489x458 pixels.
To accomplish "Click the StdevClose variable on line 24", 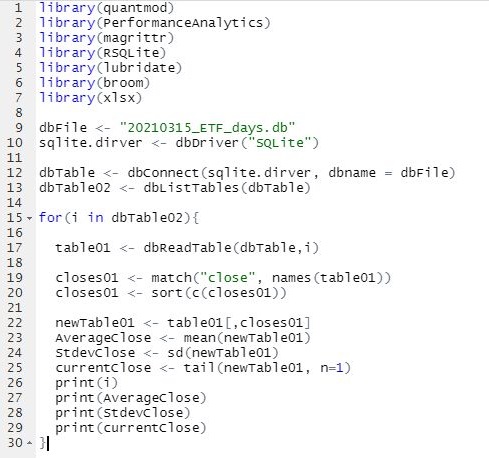I will click(95, 353).
